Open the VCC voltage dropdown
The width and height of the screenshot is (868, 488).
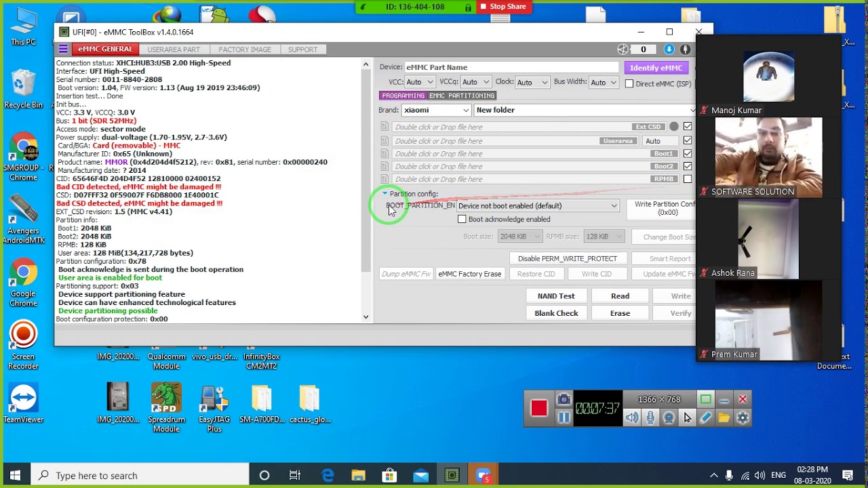pyautogui.click(x=420, y=82)
